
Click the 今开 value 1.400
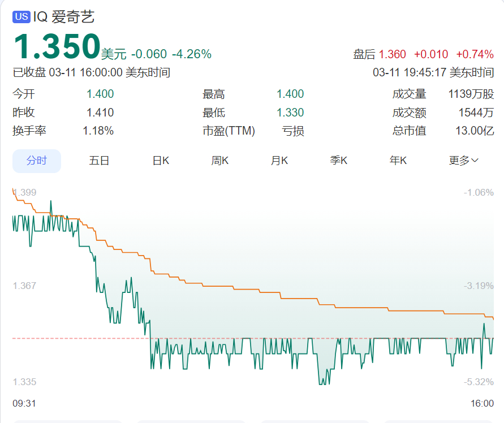click(100, 94)
